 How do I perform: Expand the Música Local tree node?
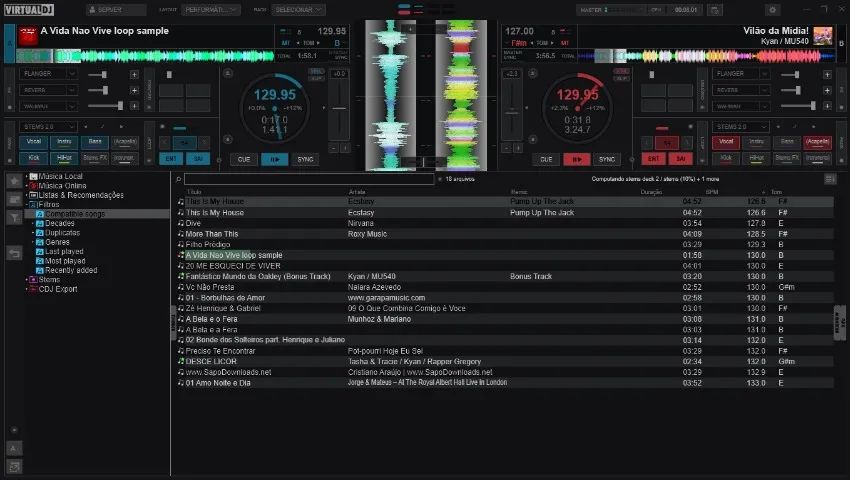click(x=27, y=176)
